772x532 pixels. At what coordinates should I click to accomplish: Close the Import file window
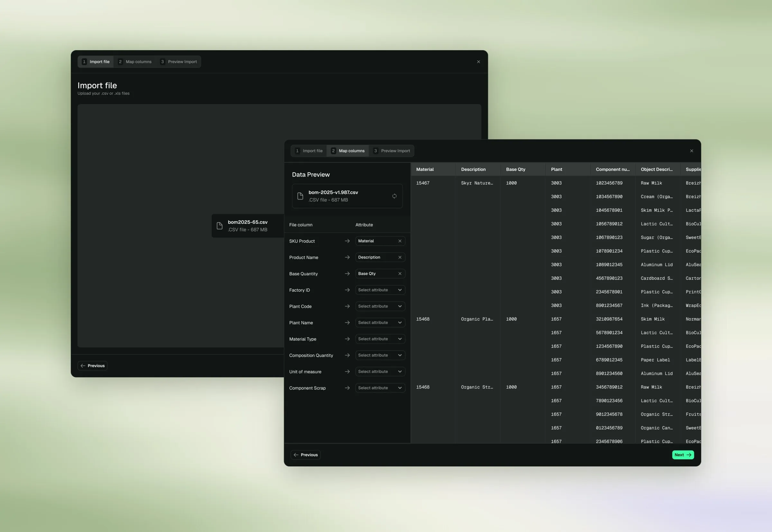point(479,62)
